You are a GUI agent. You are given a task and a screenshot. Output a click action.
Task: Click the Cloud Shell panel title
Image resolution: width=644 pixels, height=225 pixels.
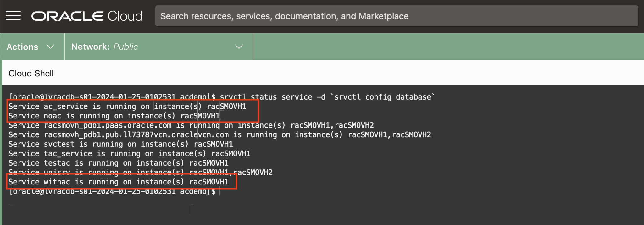31,73
